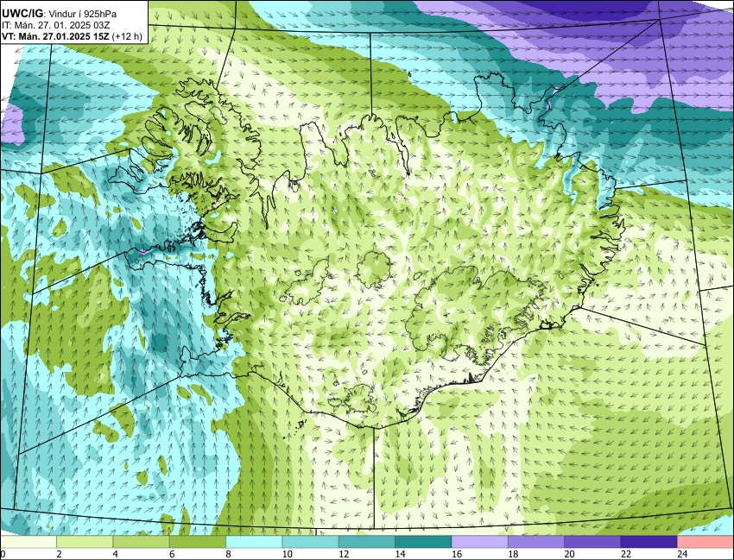Click the light cyan 8–10 legend swatch
Screen dimensions: 734x560
pos(254,542)
